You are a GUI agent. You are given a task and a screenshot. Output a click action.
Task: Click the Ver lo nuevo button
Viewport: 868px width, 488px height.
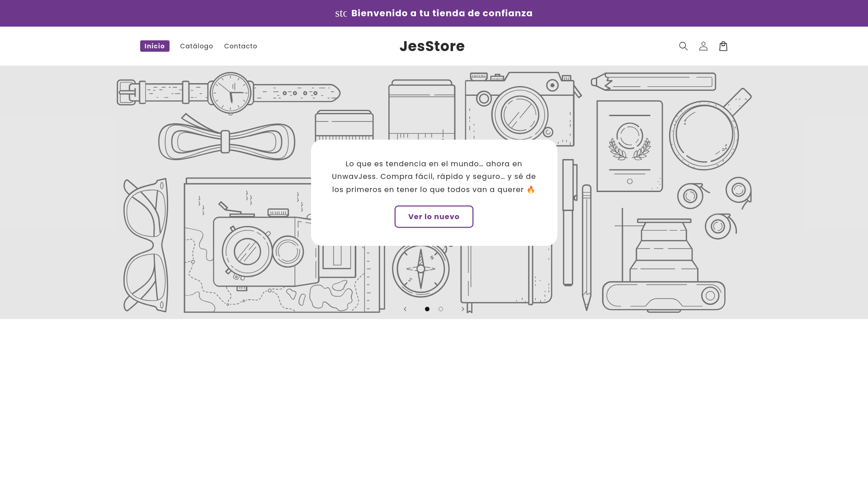click(x=434, y=217)
